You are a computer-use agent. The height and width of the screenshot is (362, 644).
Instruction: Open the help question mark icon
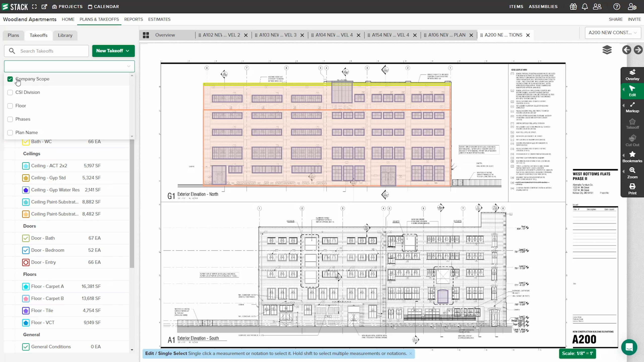click(616, 7)
